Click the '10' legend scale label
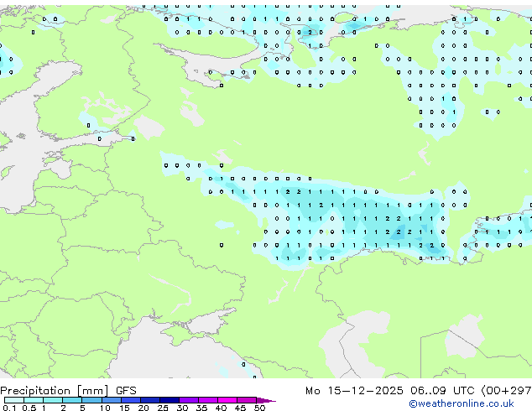532x411 pixels. tap(105, 408)
